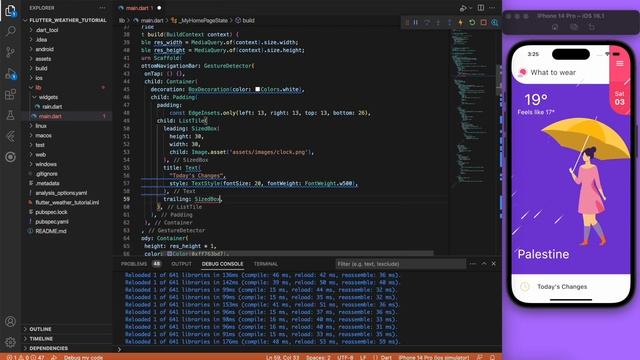Select the main.dart editor tab
Image resolution: width=640 pixels, height=360 pixels.
click(139, 8)
